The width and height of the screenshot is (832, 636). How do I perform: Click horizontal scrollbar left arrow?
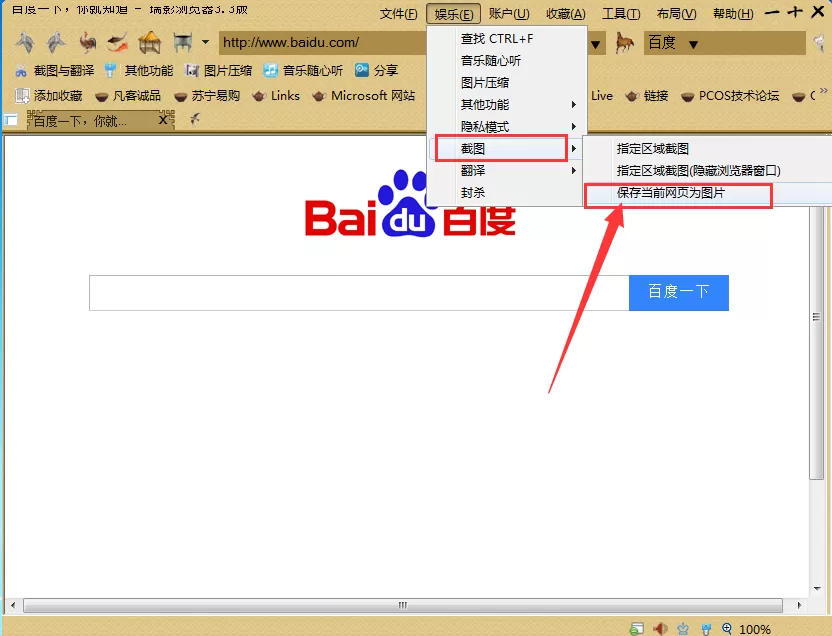pos(13,605)
